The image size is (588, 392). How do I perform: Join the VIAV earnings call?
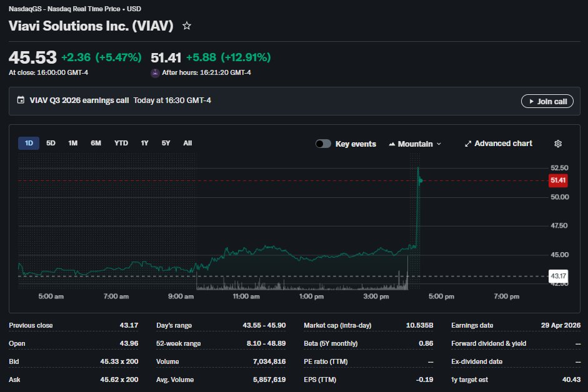pyautogui.click(x=547, y=101)
